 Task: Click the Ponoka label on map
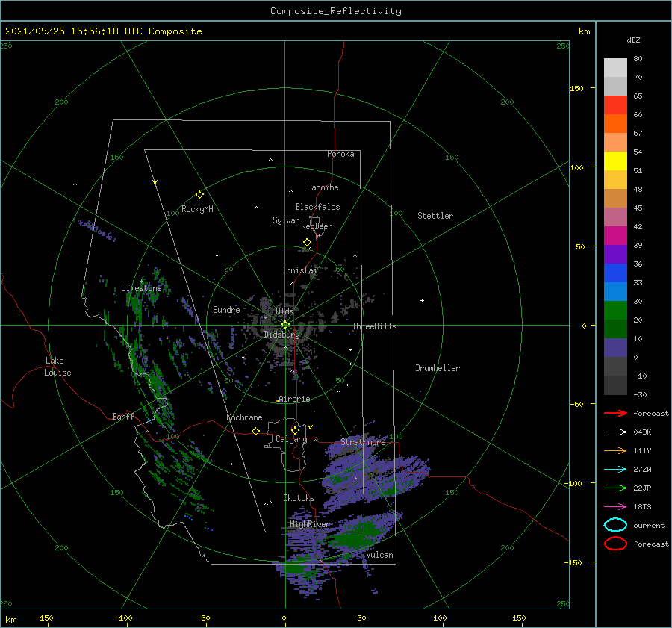click(x=340, y=154)
